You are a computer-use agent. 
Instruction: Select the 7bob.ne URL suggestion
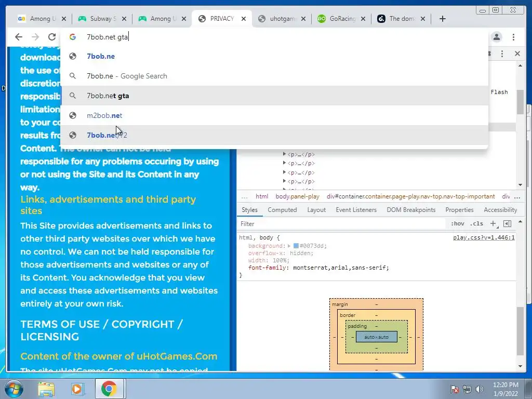pyautogui.click(x=274, y=56)
